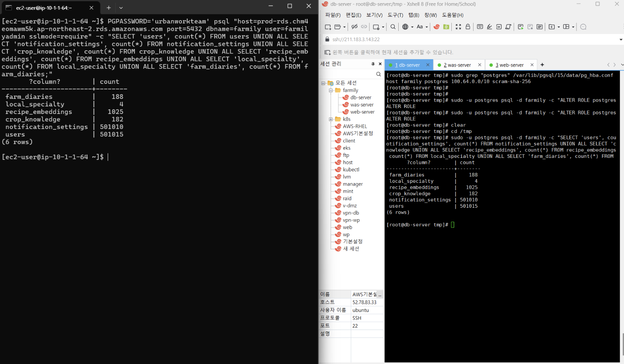
Task: Open new tab in Windows Terminal
Action: pyautogui.click(x=108, y=8)
